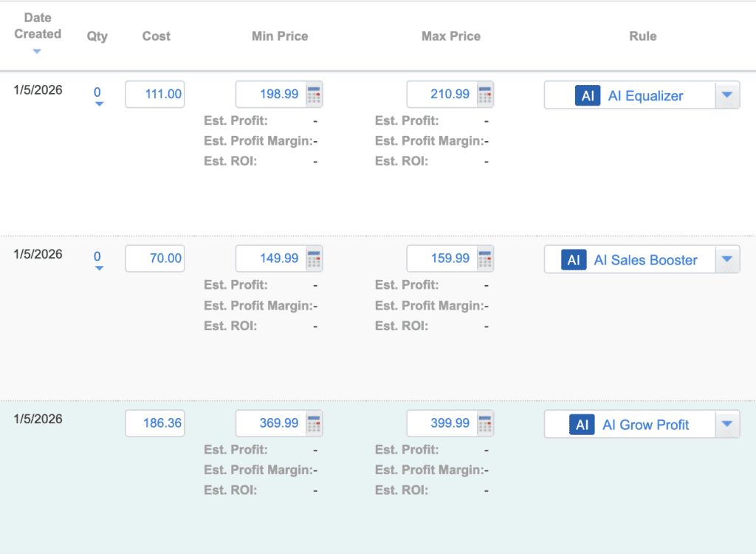Select the Cost field showing 111.00
The height and width of the screenshot is (554, 756).
pos(155,95)
